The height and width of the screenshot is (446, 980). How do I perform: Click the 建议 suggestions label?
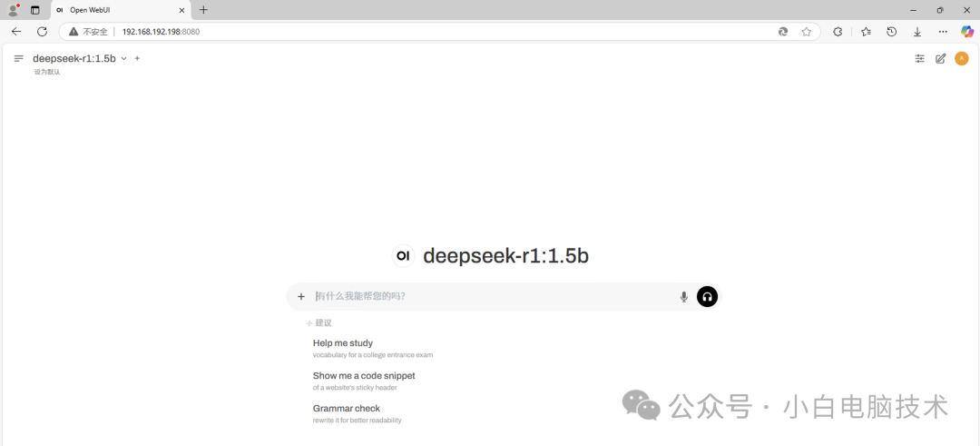point(323,322)
